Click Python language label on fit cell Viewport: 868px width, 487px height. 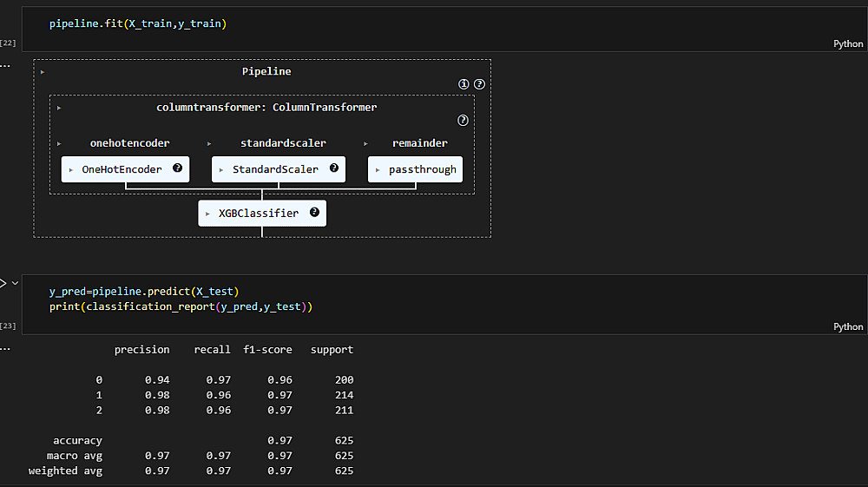tap(847, 43)
